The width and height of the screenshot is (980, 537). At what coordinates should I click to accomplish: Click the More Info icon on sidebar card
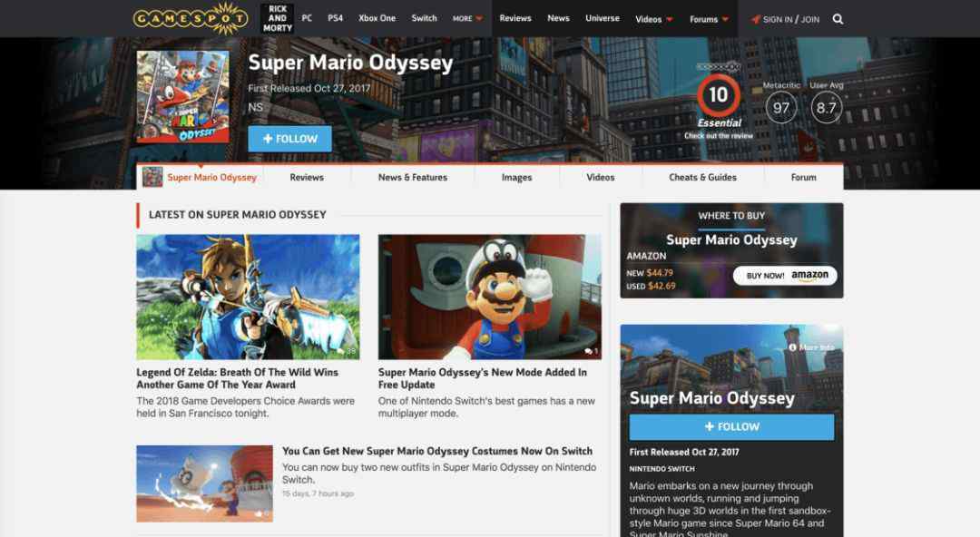coord(792,347)
